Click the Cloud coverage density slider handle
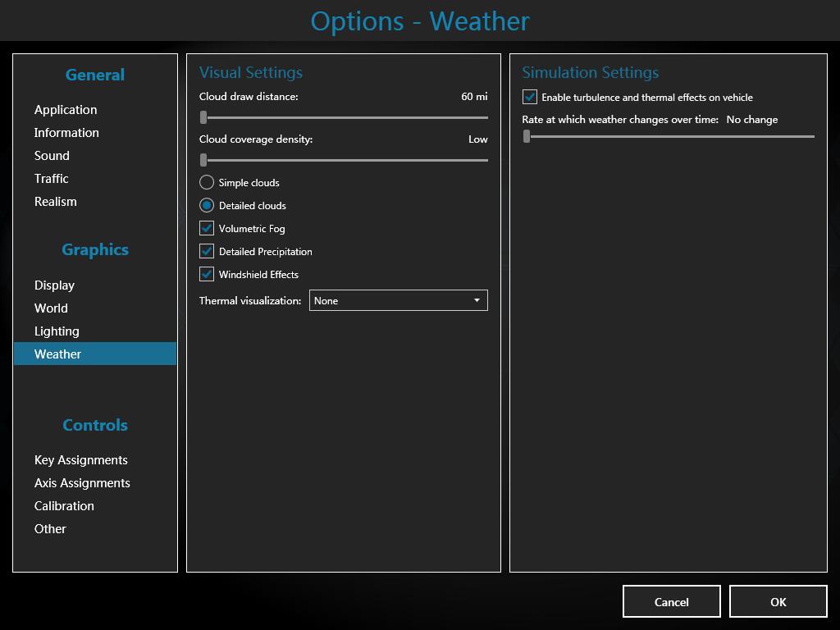This screenshot has height=630, width=840. (x=203, y=161)
